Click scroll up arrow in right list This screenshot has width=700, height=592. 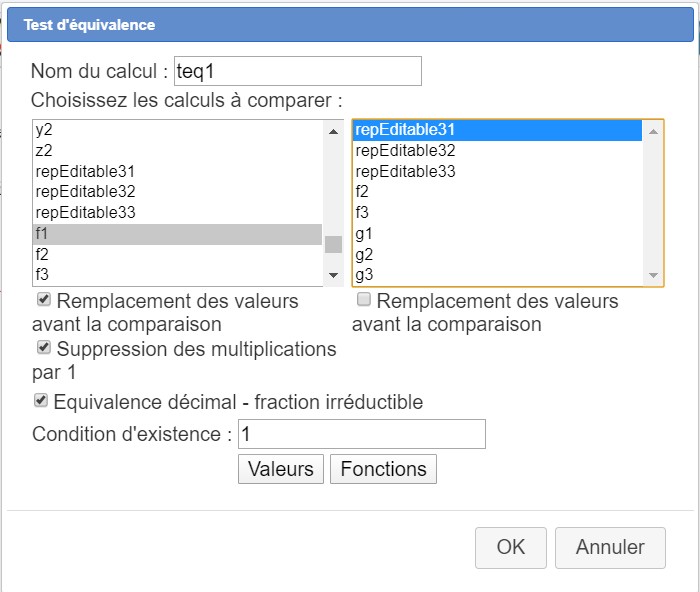(x=653, y=130)
